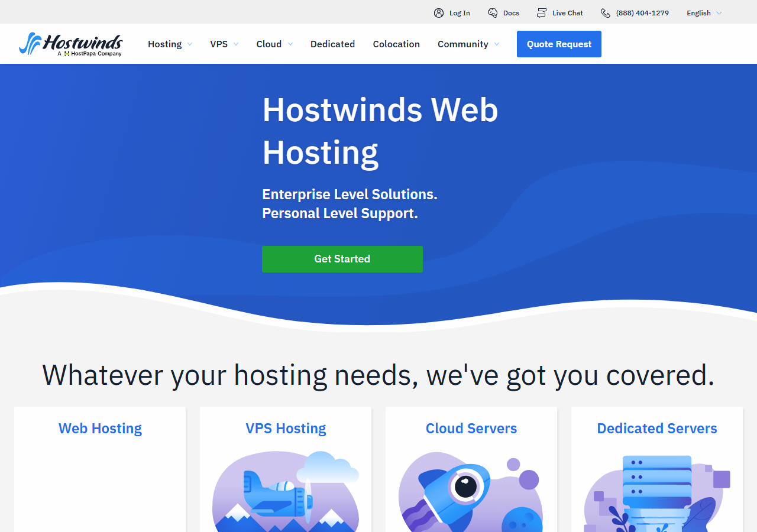Click the Hostwinds logo
This screenshot has width=757, height=532.
pos(70,44)
